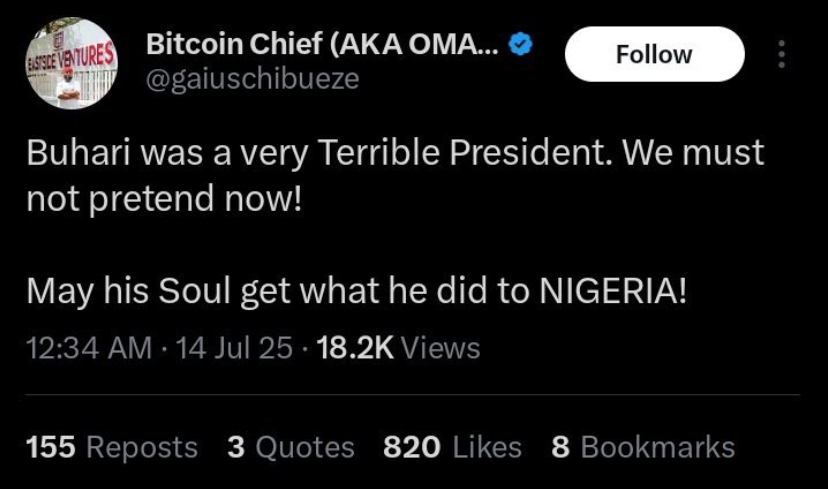Click the words 'not pretend now!'
828x489 pixels.
164,197
